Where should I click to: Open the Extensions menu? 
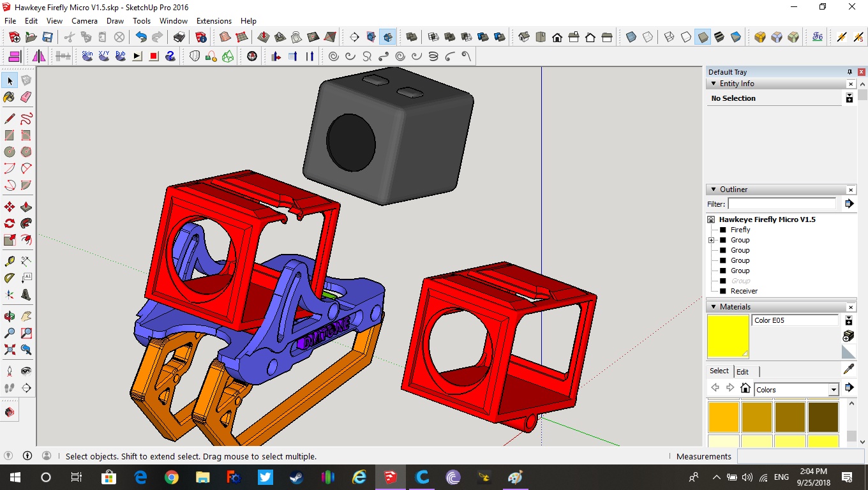pos(214,21)
